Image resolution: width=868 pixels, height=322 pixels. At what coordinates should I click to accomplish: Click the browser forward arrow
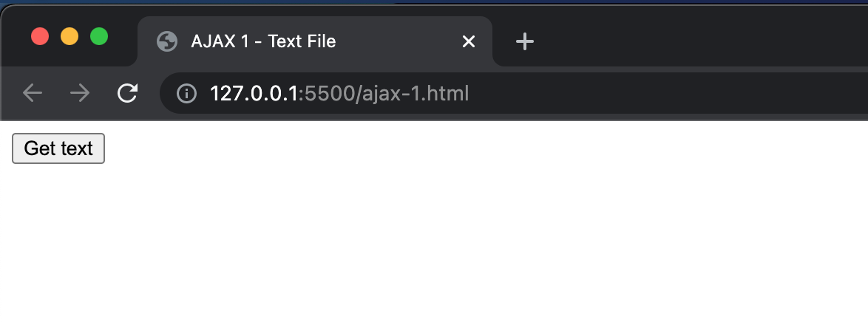pos(81,93)
